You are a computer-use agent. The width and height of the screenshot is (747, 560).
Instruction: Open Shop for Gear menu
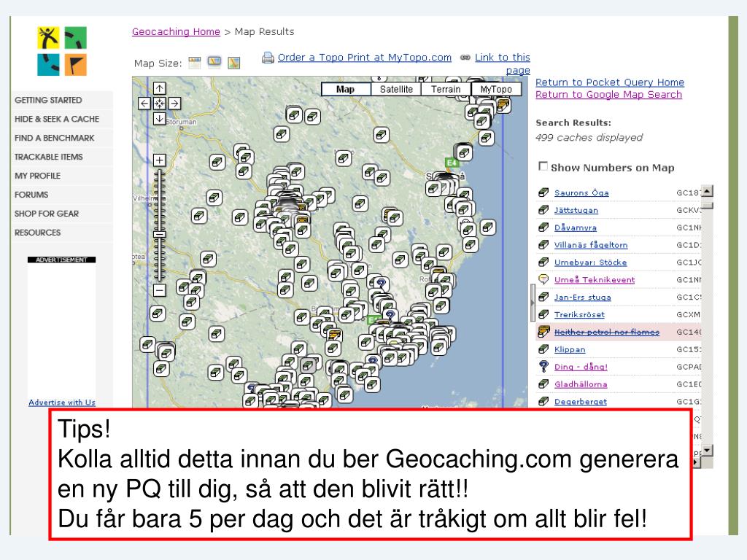[47, 214]
